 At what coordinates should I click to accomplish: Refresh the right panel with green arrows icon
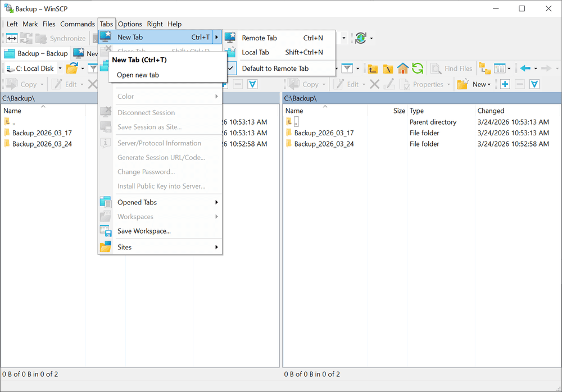tap(418, 68)
